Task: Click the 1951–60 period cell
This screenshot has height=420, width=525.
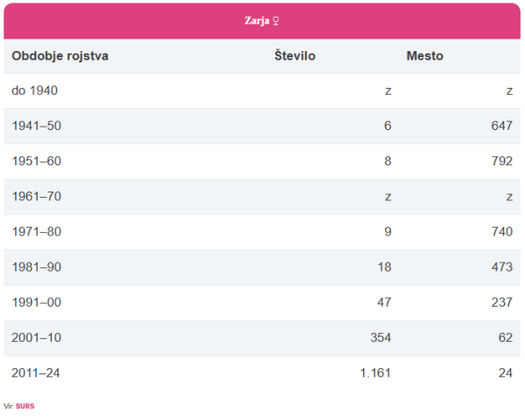Action: pyautogui.click(x=37, y=161)
